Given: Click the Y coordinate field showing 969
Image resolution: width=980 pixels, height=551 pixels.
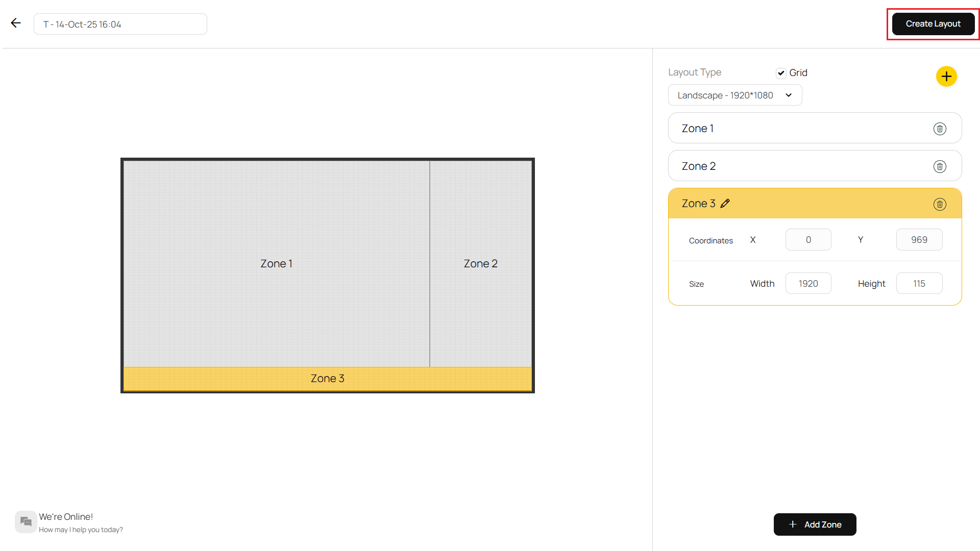Looking at the screenshot, I should [x=919, y=239].
